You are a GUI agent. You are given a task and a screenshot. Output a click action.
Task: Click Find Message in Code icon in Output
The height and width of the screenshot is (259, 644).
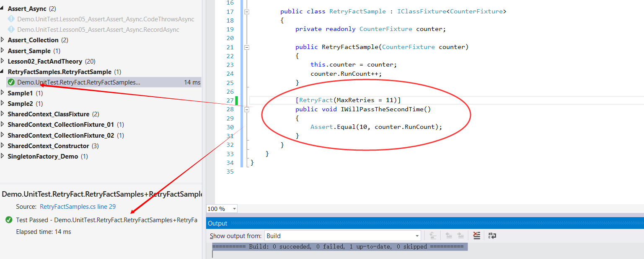(433, 236)
